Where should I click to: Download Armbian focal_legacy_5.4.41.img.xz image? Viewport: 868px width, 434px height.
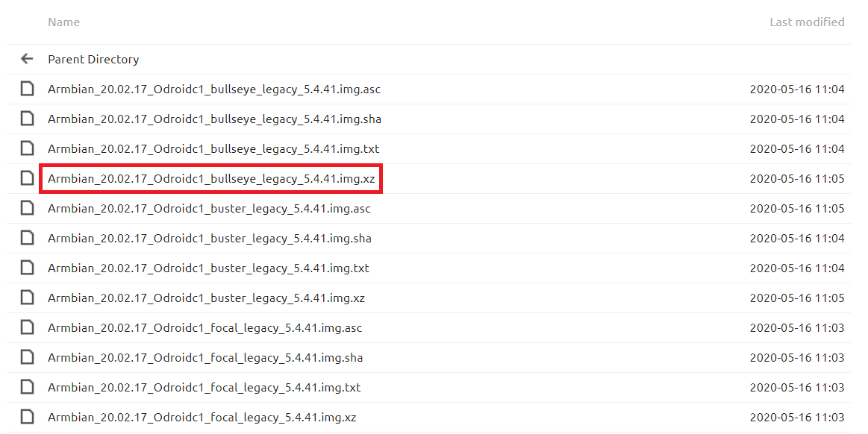[x=202, y=418]
